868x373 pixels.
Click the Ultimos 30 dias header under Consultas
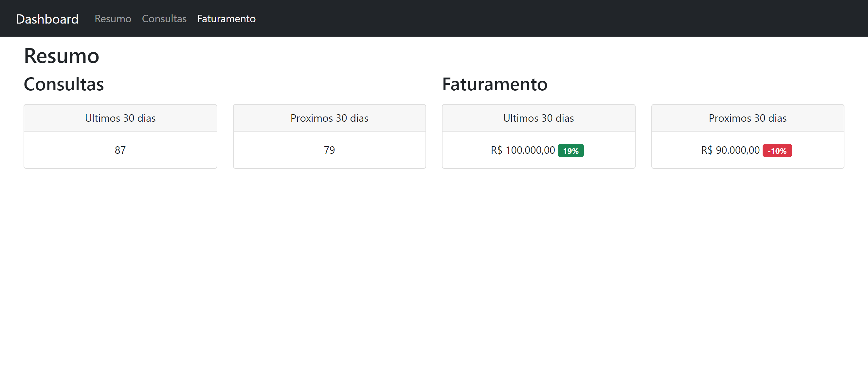[120, 118]
